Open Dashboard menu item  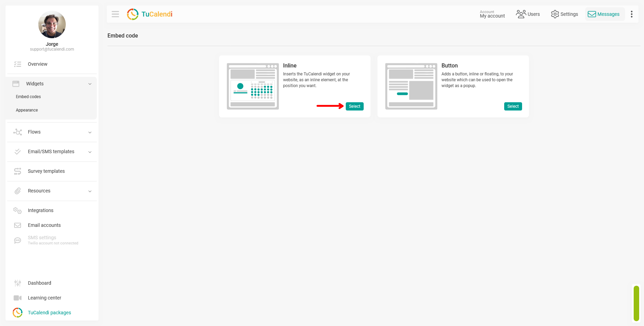click(x=39, y=283)
